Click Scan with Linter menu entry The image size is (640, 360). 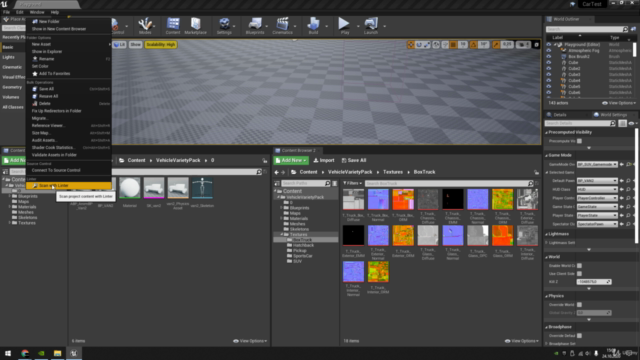point(69,186)
